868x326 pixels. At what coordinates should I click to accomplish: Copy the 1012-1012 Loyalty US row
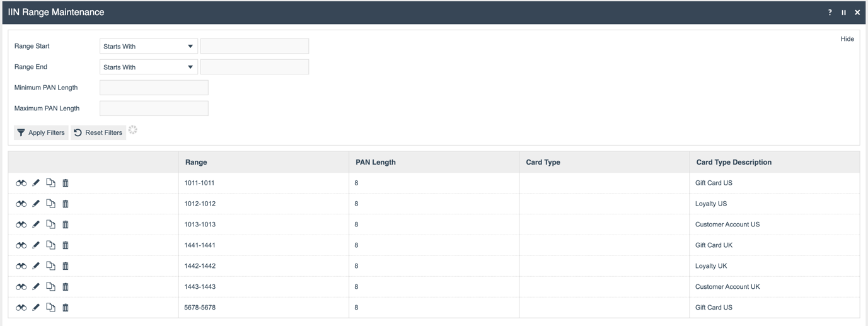click(50, 204)
